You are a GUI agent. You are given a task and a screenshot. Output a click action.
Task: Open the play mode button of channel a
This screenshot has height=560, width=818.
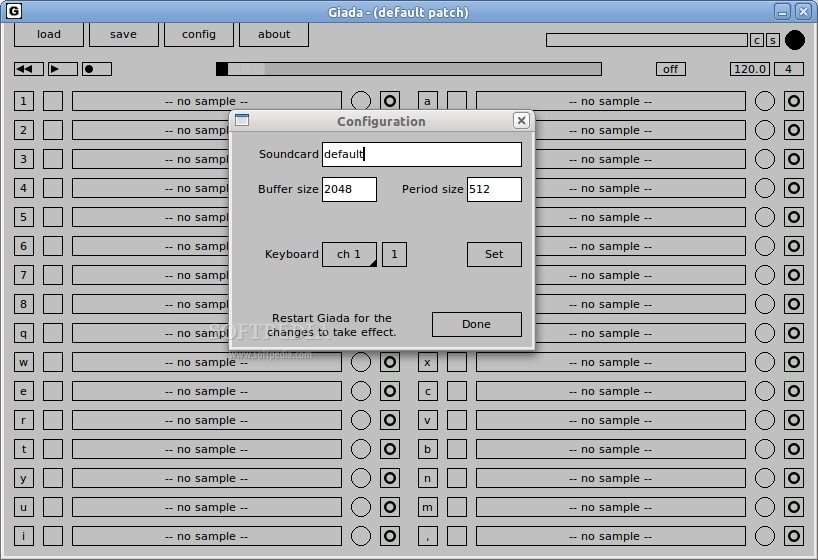coord(794,101)
